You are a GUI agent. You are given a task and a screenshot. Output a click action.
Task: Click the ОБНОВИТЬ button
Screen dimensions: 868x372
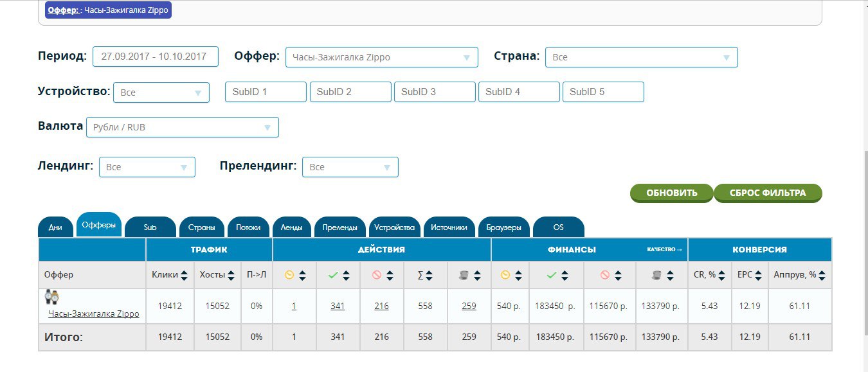[x=672, y=193]
